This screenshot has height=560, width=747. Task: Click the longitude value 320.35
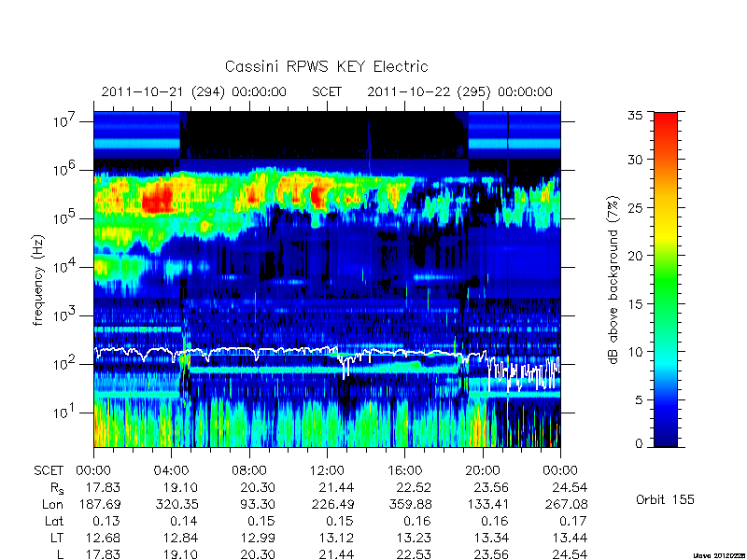(179, 504)
